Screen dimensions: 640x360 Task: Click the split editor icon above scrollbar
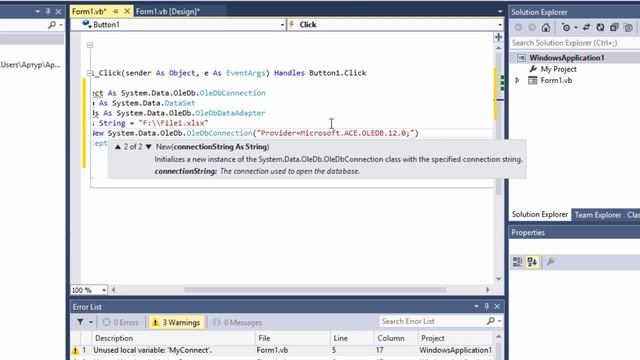[498, 37]
